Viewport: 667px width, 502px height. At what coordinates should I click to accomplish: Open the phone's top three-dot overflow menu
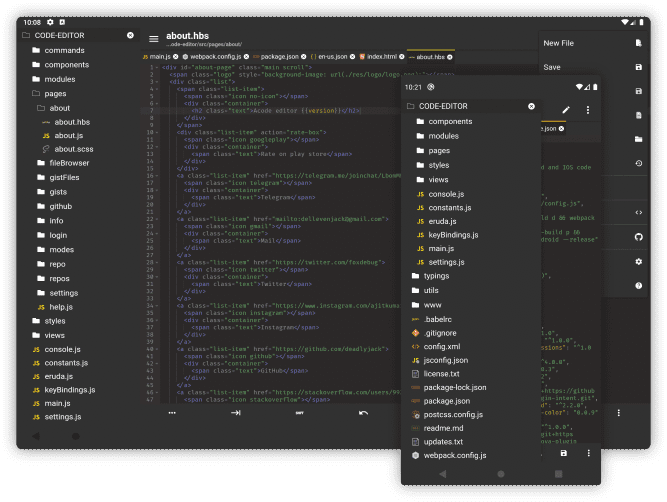tap(588, 110)
